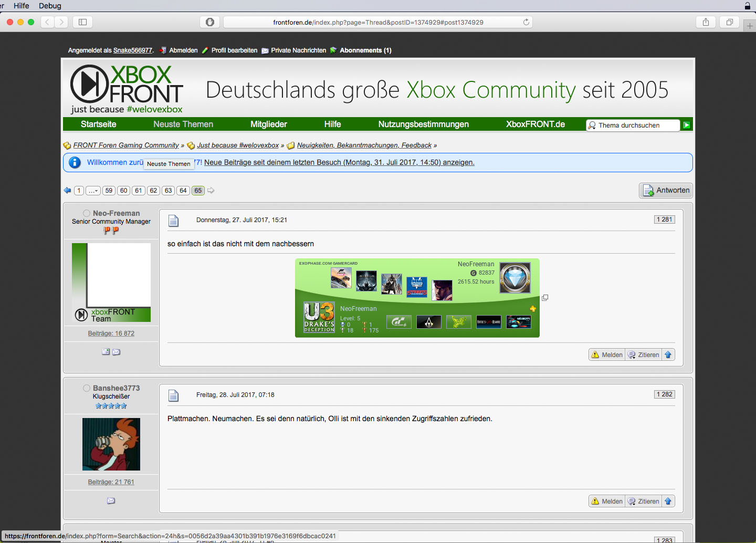
Task: Expand the '...' page jump dropdown
Action: 93,191
